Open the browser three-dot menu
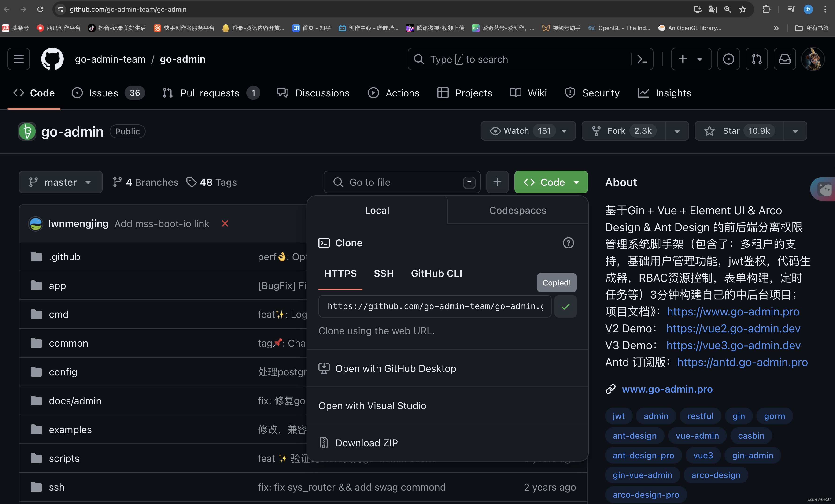Viewport: 835px width, 504px height. [825, 9]
